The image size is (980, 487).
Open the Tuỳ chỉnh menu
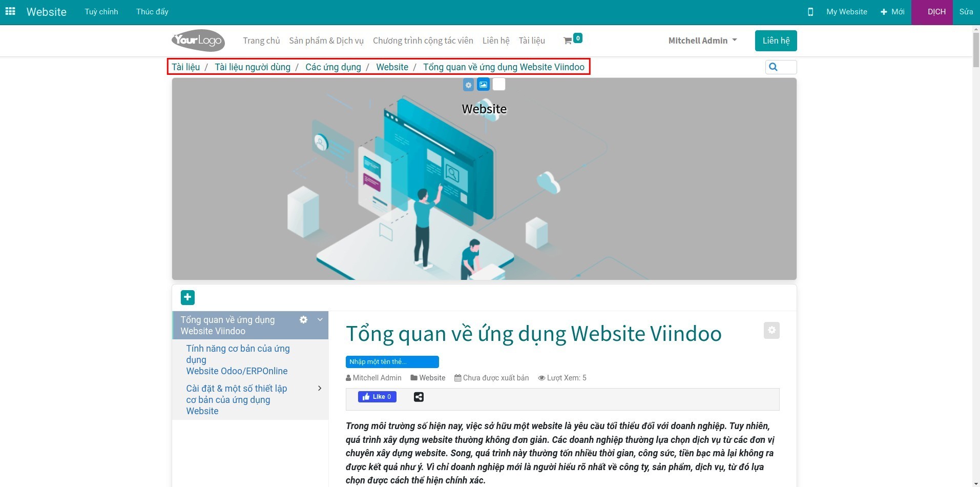[100, 11]
